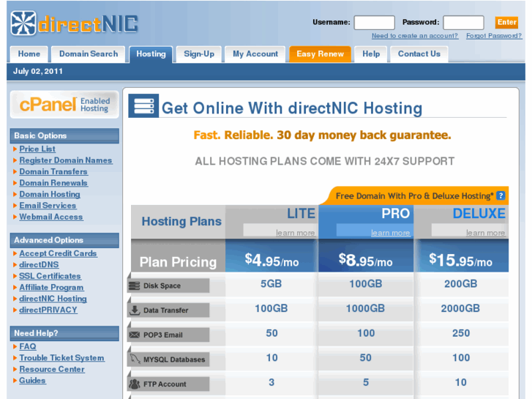Open the directPRIVACY link
Viewport: 532px width, 399px height.
pyautogui.click(x=48, y=310)
